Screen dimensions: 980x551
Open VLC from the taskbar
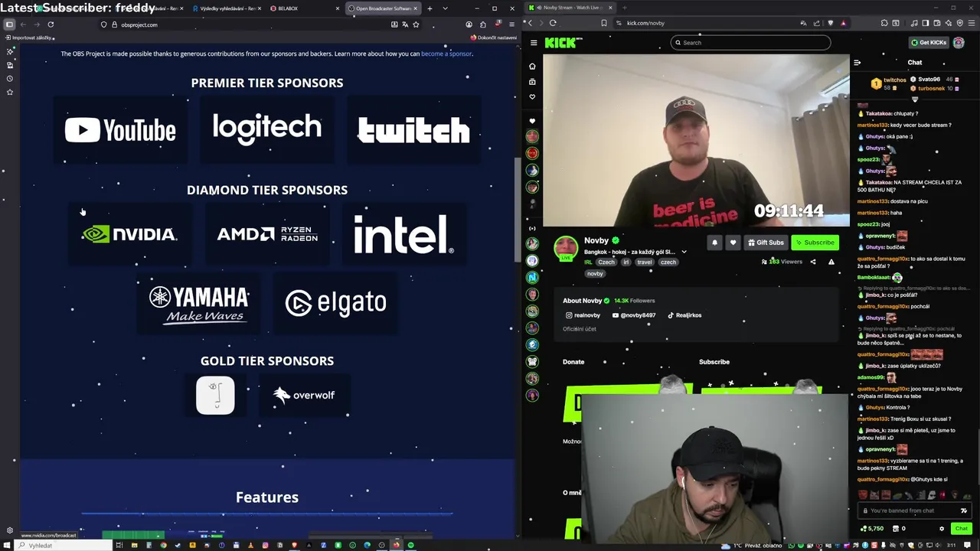pyautogui.click(x=250, y=545)
